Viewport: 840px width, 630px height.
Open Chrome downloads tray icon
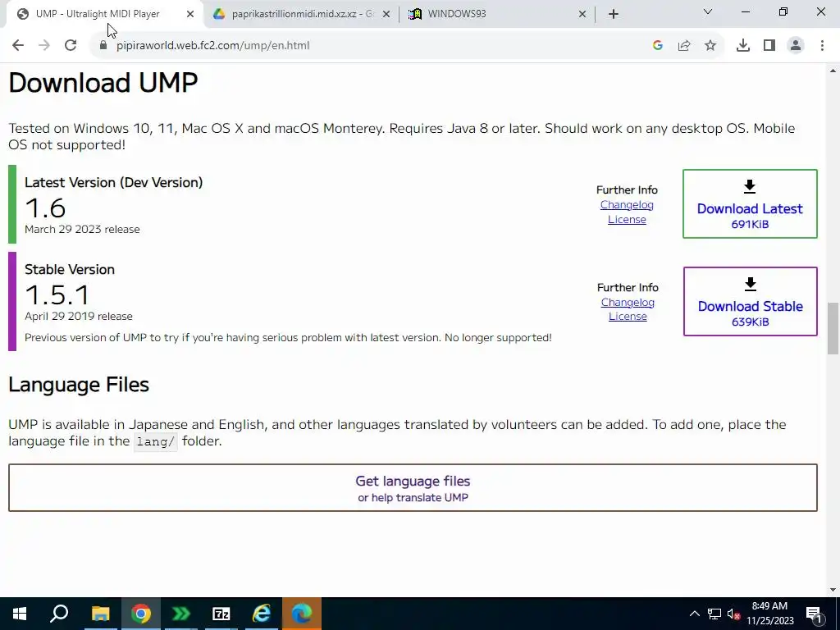click(743, 46)
